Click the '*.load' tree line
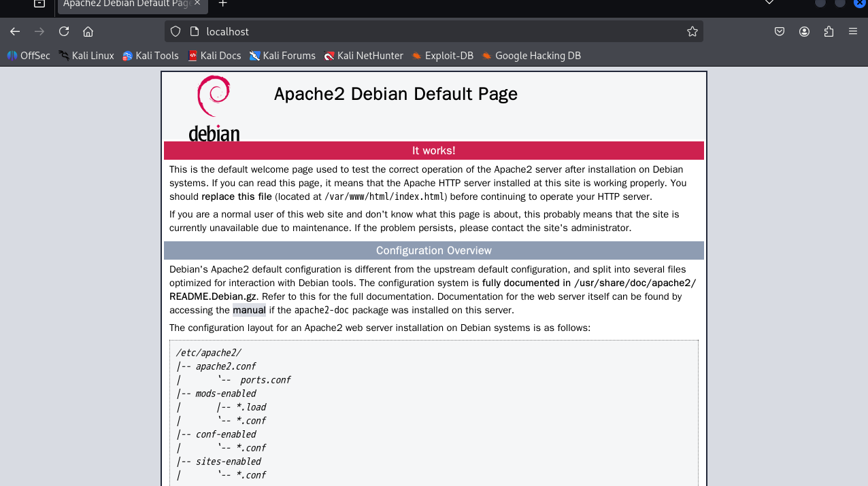 click(251, 407)
